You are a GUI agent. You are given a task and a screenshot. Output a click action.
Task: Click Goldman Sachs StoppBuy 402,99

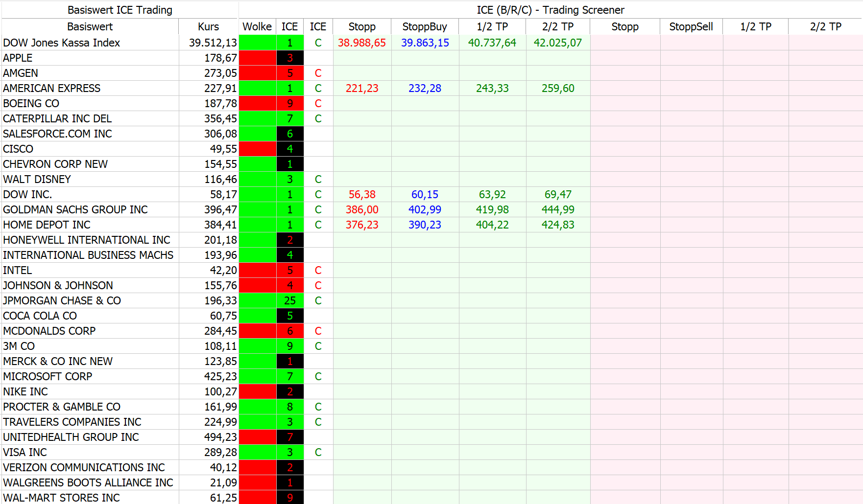425,209
